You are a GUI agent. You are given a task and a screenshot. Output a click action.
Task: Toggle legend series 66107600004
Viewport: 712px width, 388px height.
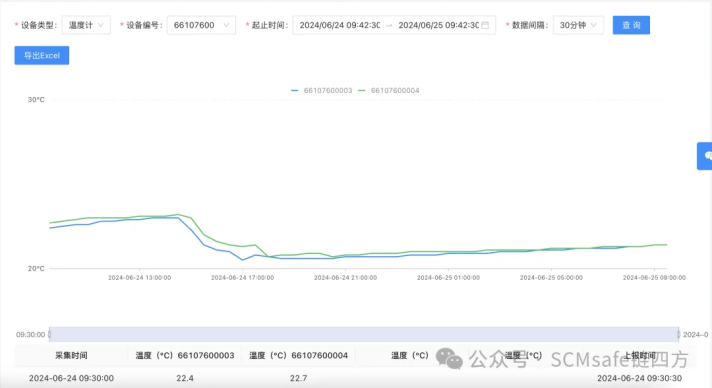[x=389, y=90]
